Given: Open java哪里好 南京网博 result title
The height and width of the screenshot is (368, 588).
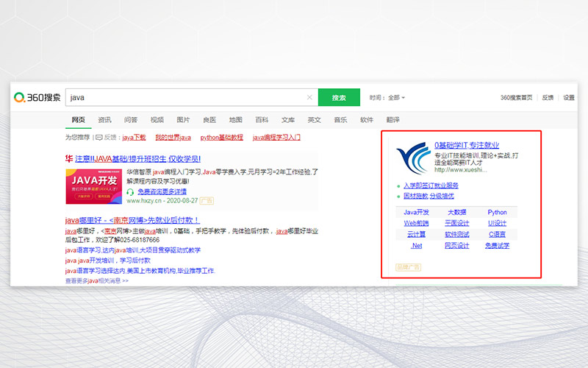Looking at the screenshot, I should [x=132, y=220].
